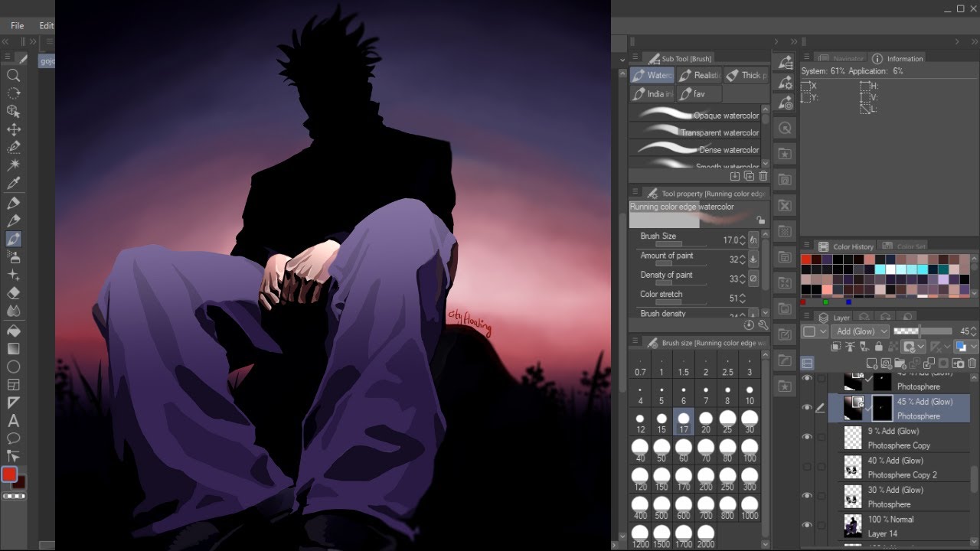The width and height of the screenshot is (980, 551).
Task: Open the File menu
Action: [x=18, y=26]
